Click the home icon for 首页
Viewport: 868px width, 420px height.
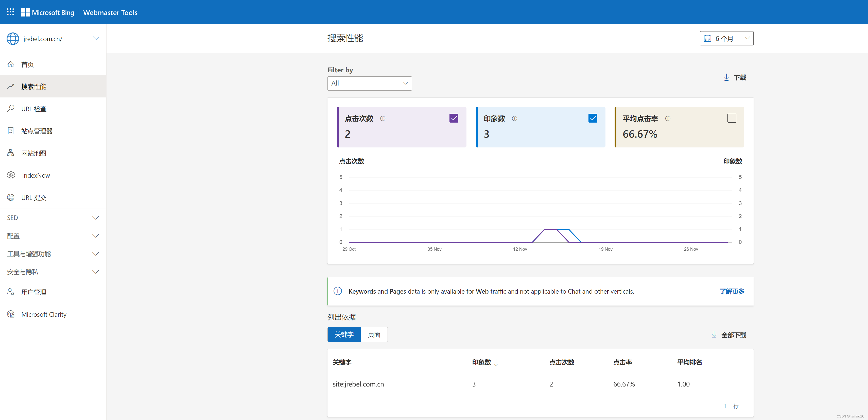point(11,64)
